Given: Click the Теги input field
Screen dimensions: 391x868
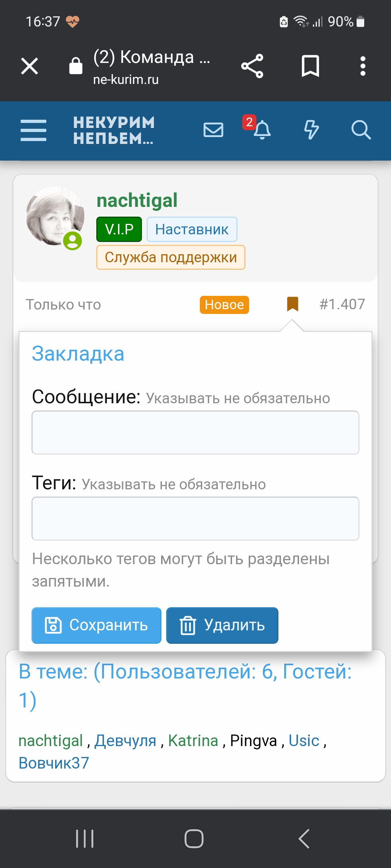Looking at the screenshot, I should point(195,519).
